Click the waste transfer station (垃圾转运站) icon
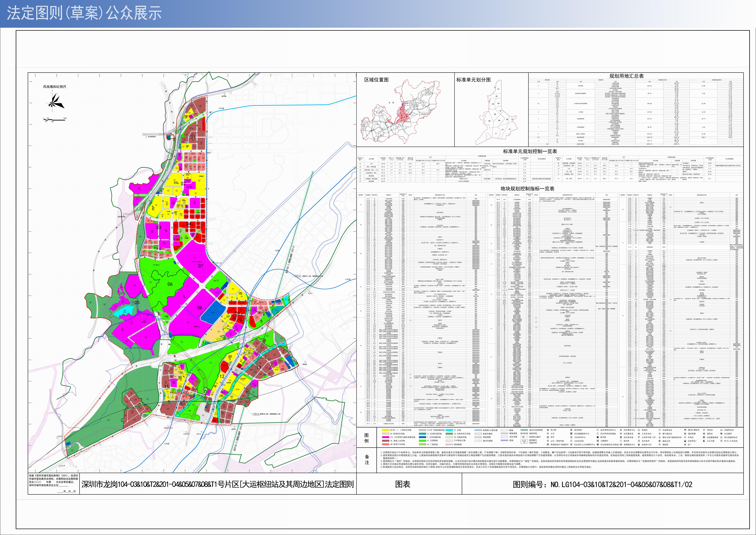756x535 pixels. pos(721,430)
